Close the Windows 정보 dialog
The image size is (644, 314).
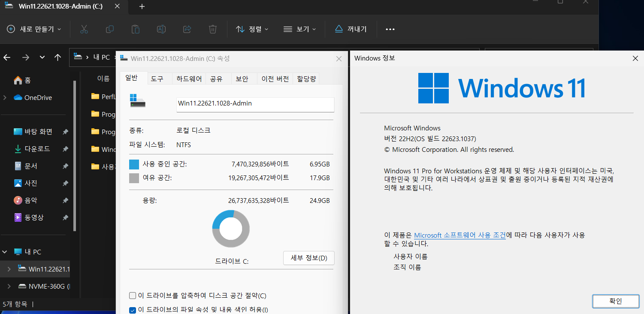pyautogui.click(x=635, y=58)
